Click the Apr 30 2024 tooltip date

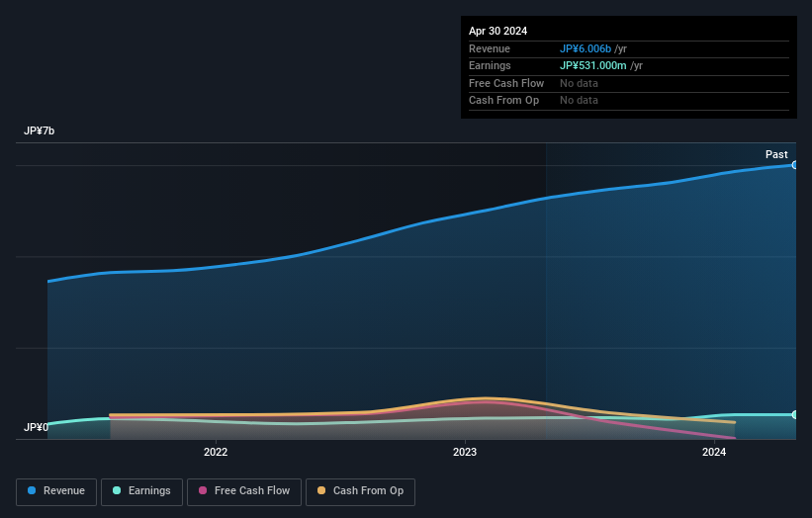pos(497,31)
